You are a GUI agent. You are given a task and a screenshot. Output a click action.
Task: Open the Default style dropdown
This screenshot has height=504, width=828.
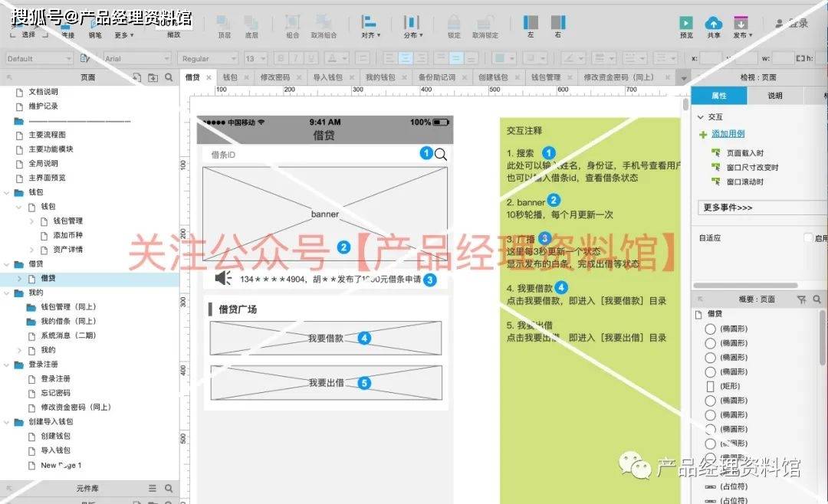pyautogui.click(x=39, y=58)
